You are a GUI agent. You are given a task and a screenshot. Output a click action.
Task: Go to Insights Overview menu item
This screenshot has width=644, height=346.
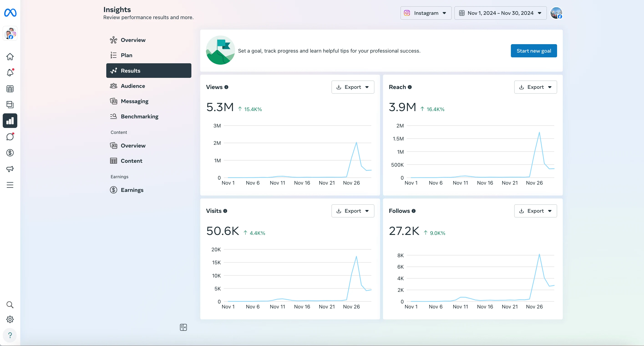149,40
